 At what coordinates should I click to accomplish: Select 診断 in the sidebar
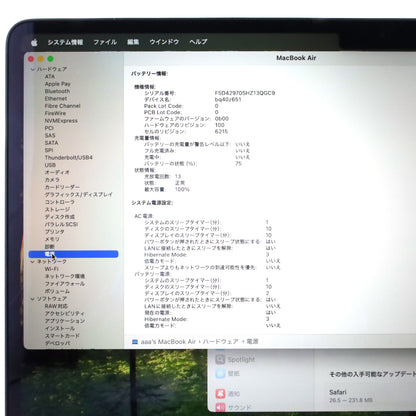[x=50, y=246]
